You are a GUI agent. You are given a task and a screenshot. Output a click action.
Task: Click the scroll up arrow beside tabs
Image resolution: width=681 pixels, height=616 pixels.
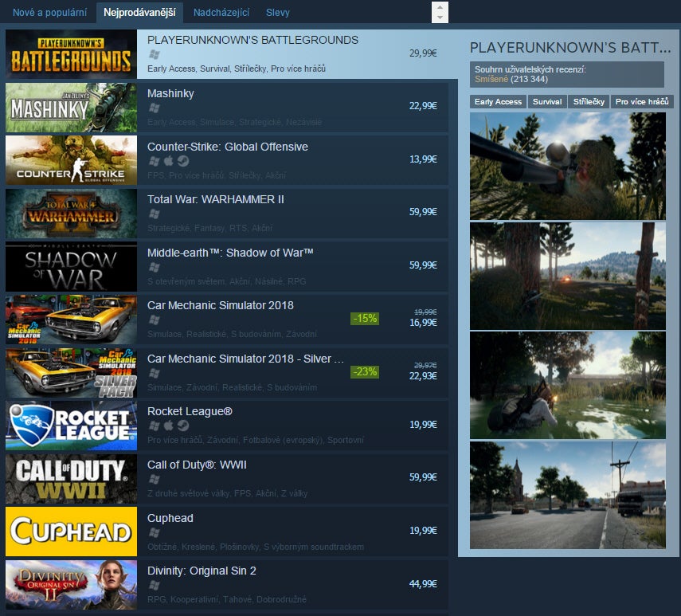coord(440,7)
